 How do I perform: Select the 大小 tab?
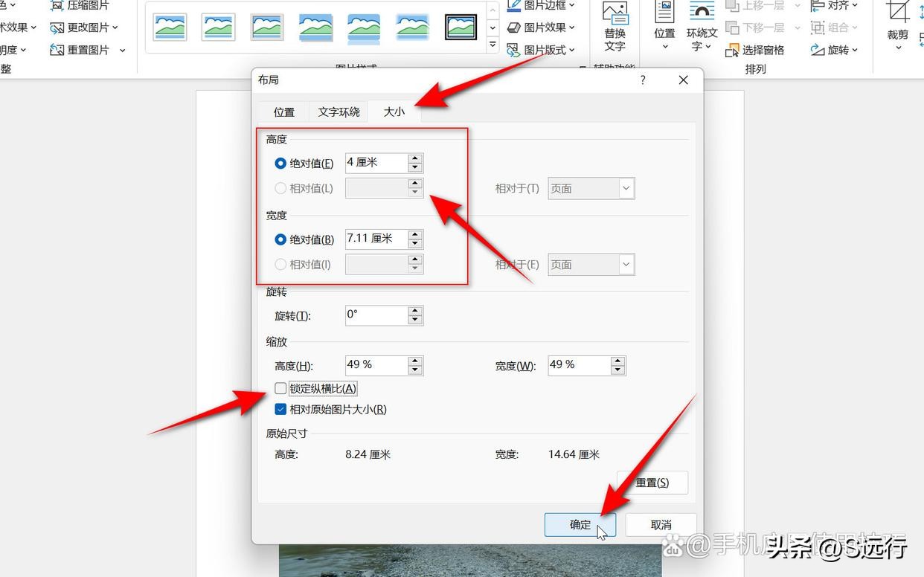(394, 112)
